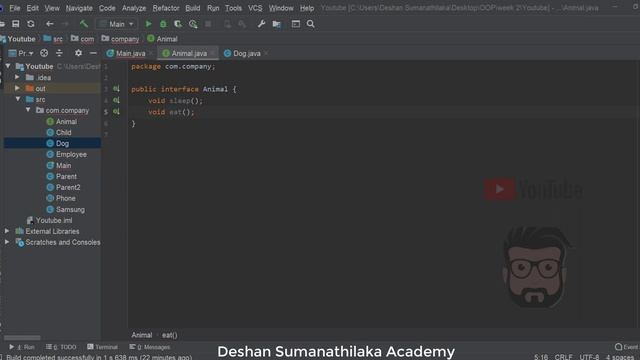
Task: Open the Messages tool window button
Action: click(150, 347)
